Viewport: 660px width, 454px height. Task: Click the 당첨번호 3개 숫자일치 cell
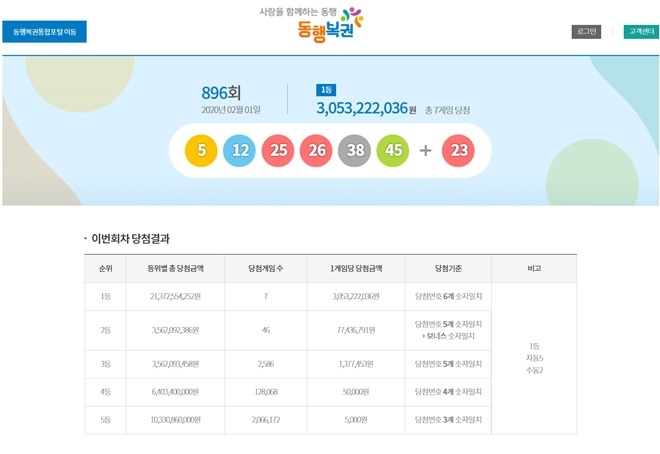(448, 420)
